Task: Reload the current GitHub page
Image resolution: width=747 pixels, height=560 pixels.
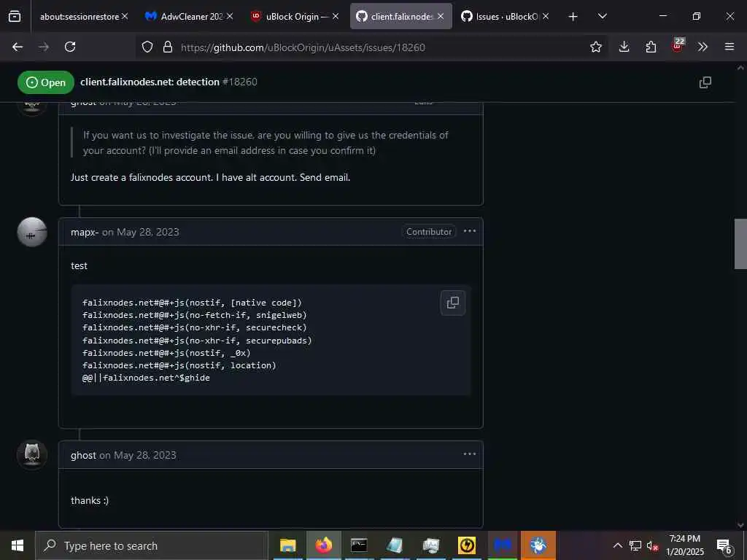Action: [x=70, y=47]
